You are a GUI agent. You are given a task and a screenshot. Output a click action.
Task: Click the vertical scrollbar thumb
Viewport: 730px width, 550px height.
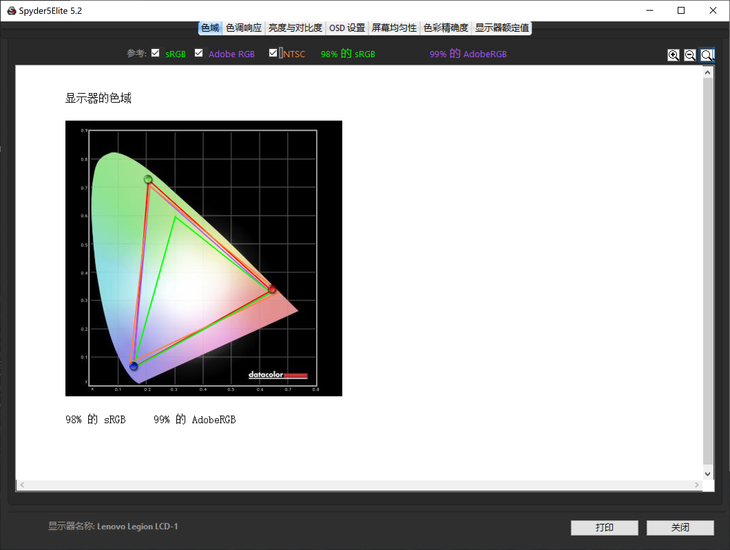(708, 271)
